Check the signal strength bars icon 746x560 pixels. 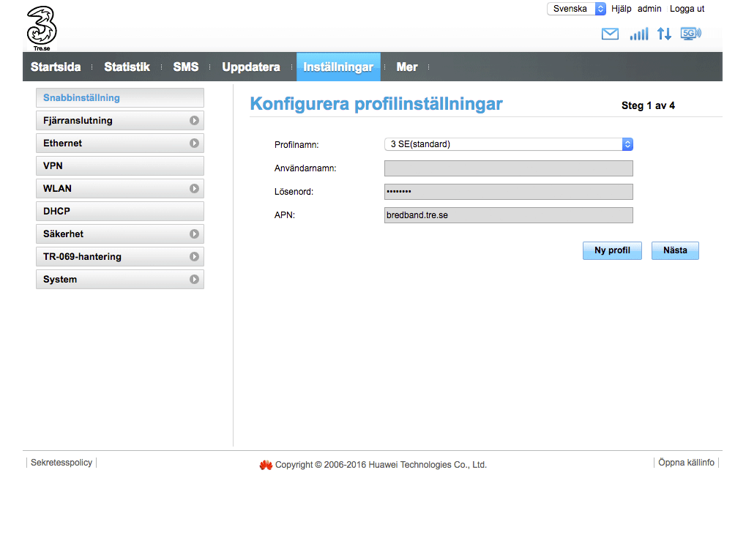point(638,34)
